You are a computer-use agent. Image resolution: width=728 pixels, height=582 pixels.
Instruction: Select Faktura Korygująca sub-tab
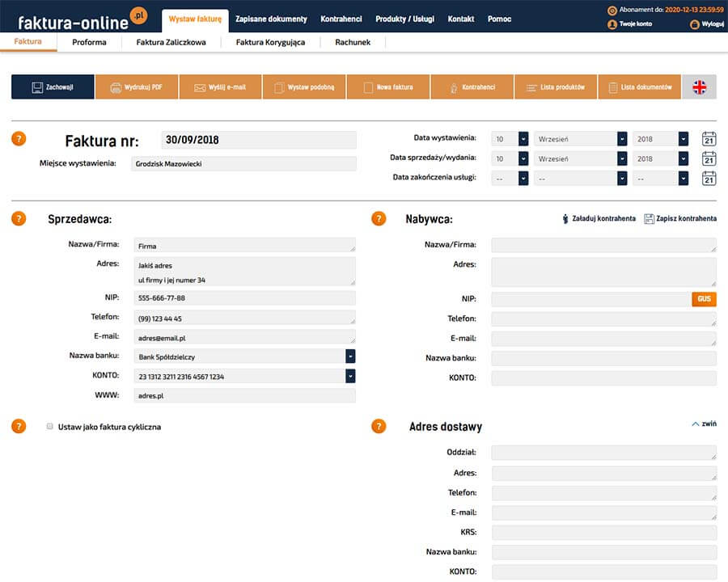(x=271, y=42)
